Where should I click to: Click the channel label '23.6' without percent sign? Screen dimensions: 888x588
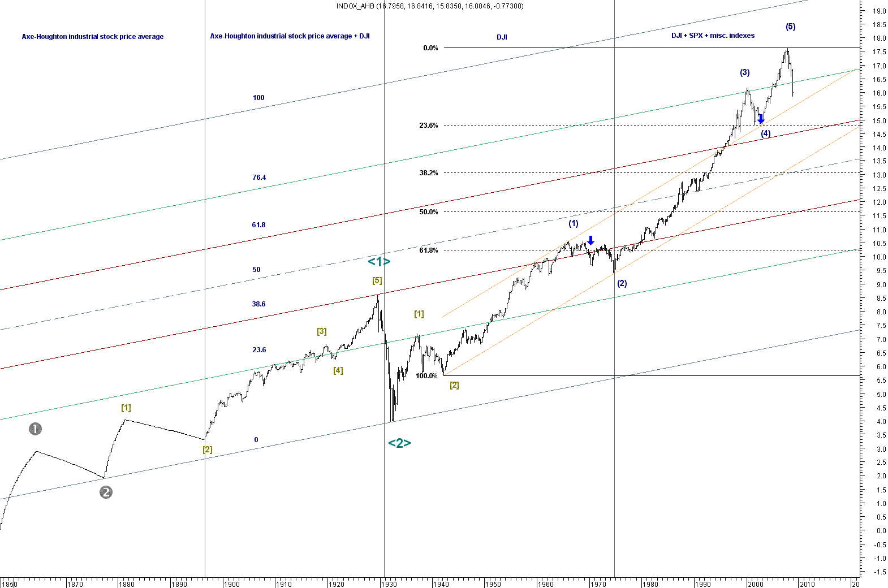(259, 350)
